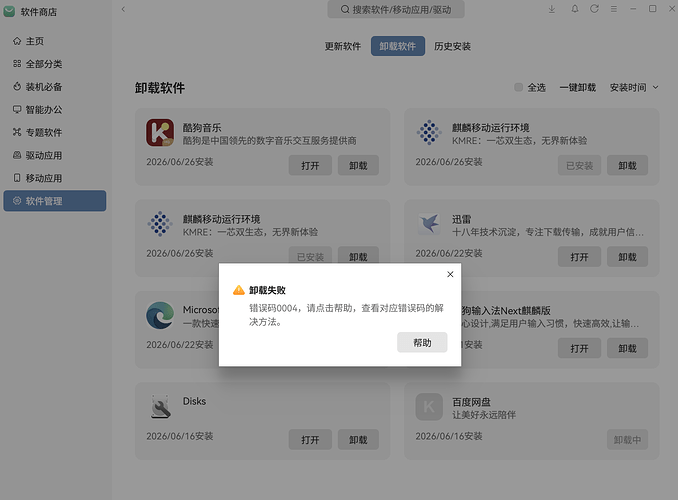Click 卸载 for 搜狗输入法Next麒麟版
Image resolution: width=678 pixels, height=500 pixels.
point(627,348)
